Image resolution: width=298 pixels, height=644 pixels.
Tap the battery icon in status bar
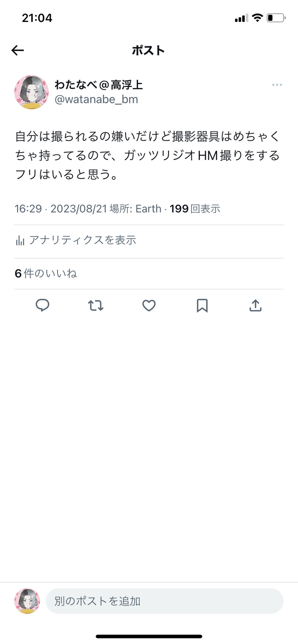[x=276, y=18]
